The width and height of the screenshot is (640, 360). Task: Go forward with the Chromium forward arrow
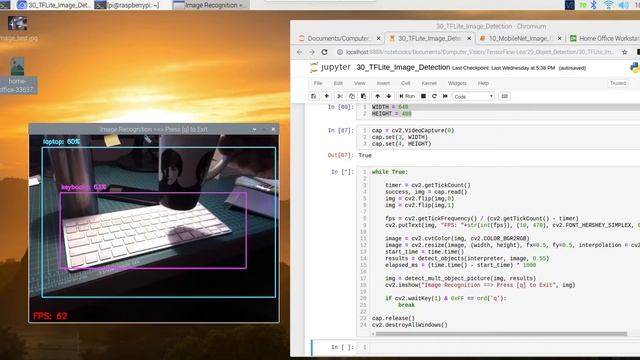pyautogui.click(x=312, y=52)
